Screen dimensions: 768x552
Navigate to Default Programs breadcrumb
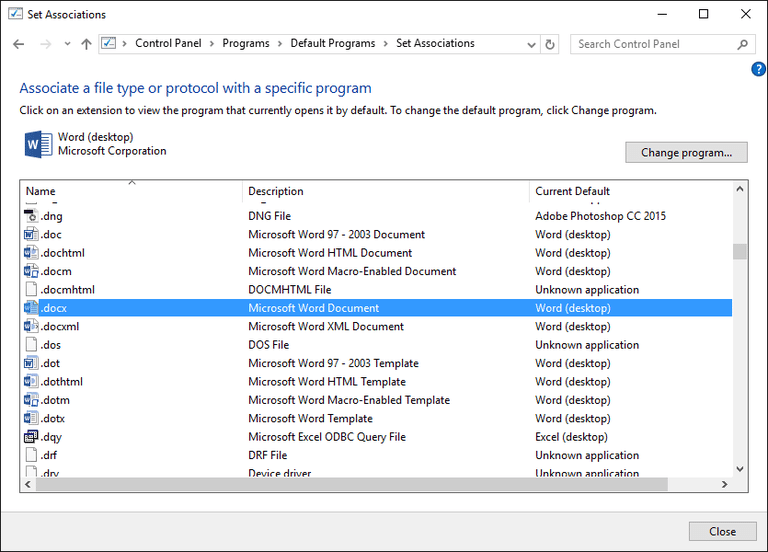[333, 43]
